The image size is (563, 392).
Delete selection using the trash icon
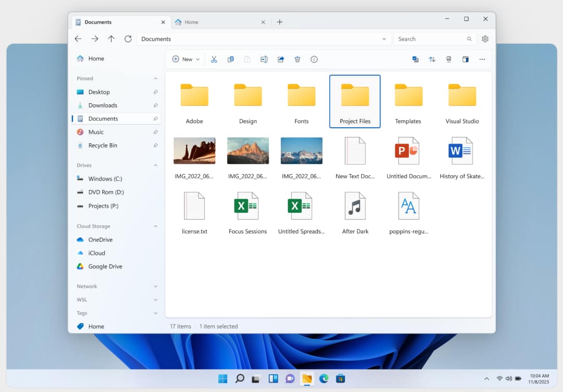[x=297, y=59]
